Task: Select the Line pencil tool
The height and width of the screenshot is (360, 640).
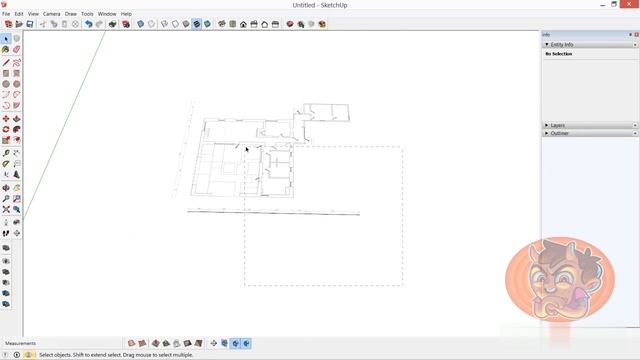Action: click(6, 63)
